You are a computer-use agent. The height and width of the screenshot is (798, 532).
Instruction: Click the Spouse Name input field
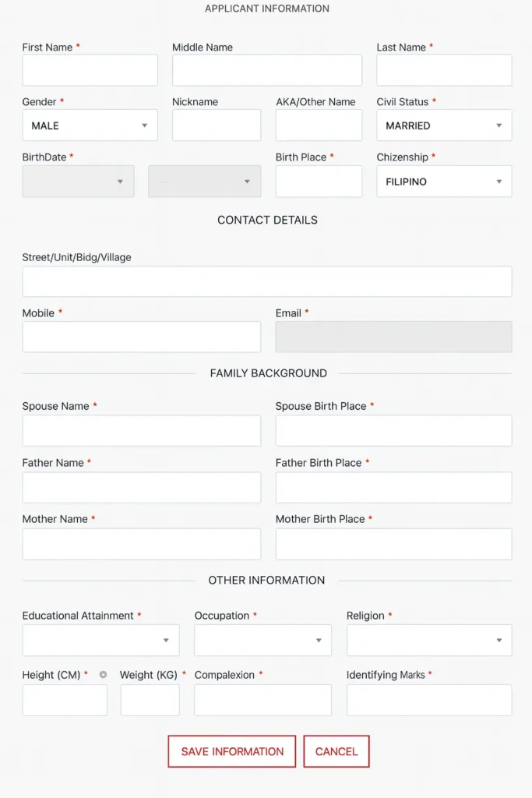141,430
